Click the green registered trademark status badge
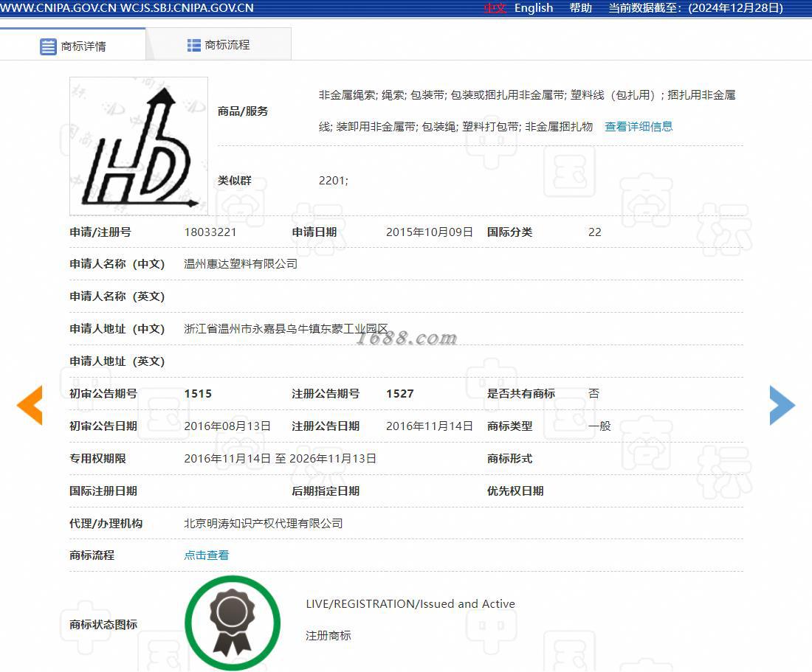812x672 pixels. click(x=233, y=623)
